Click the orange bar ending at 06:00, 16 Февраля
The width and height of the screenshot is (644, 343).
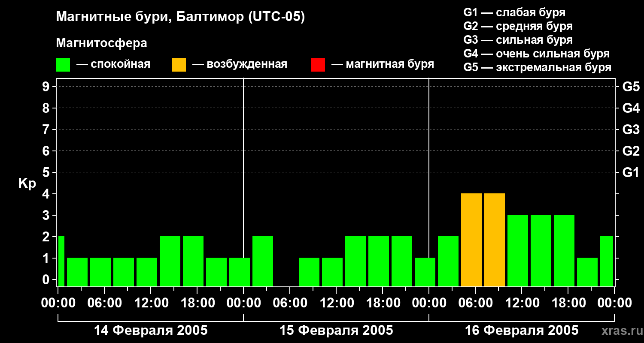pyautogui.click(x=471, y=240)
